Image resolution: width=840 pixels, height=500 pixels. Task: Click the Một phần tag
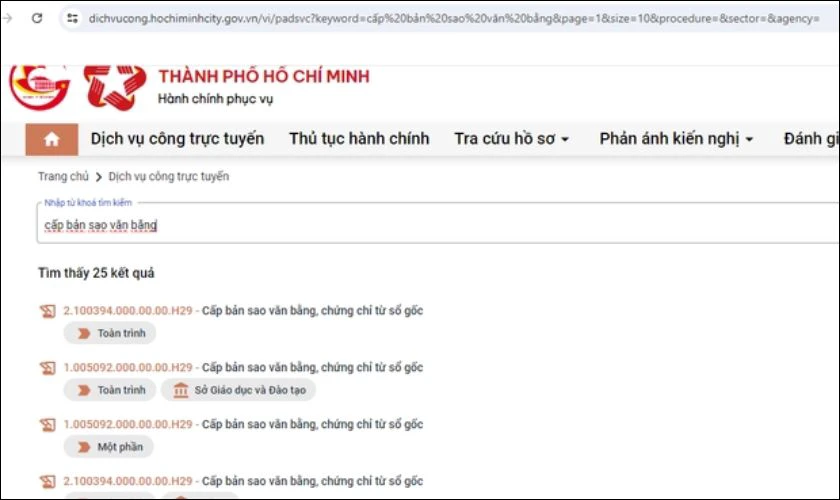pos(109,447)
